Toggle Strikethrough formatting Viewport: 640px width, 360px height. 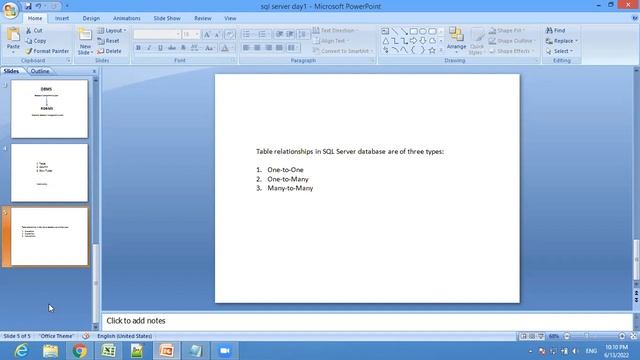[172, 48]
